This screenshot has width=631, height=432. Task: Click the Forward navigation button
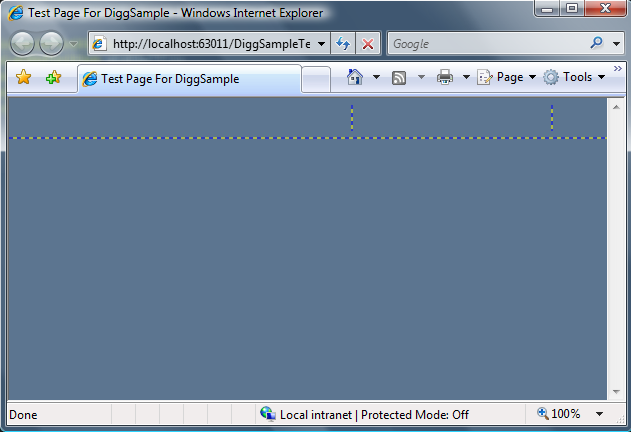(51, 43)
